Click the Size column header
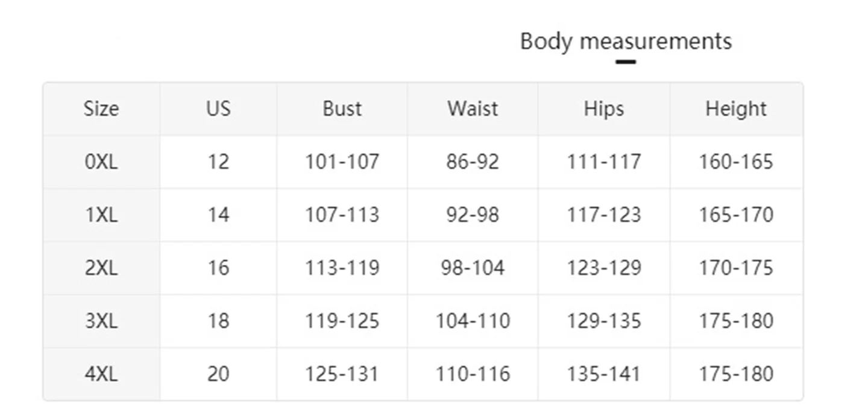This screenshot has height=415, width=868. pyautogui.click(x=101, y=109)
